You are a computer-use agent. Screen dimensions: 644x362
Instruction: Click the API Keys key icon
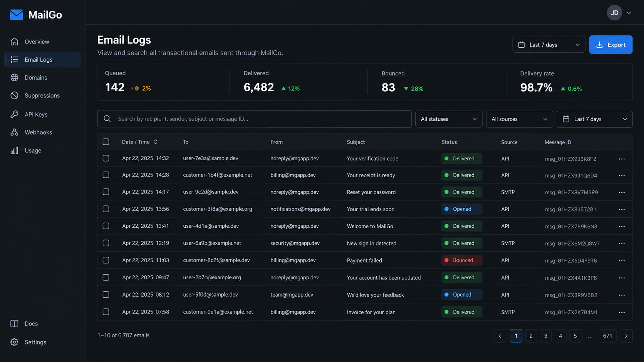coord(14,114)
